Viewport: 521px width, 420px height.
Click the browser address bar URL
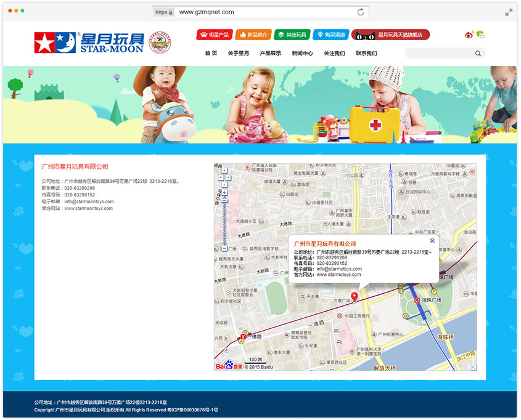click(x=207, y=12)
